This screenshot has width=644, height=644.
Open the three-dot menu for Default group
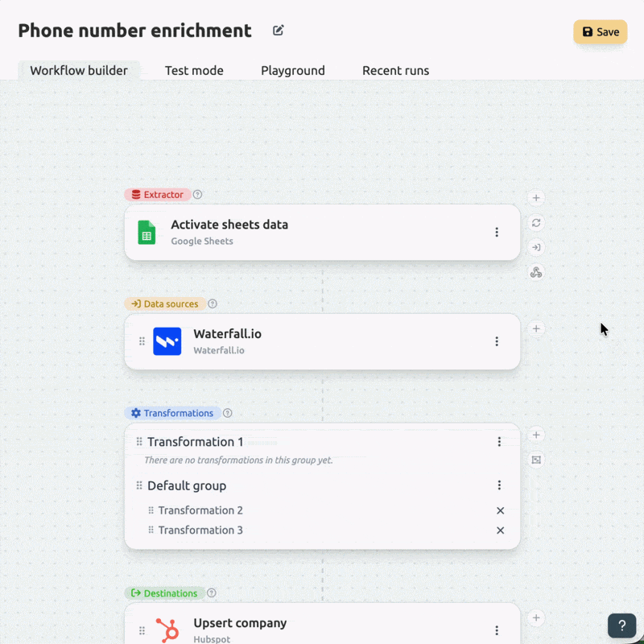[499, 485]
